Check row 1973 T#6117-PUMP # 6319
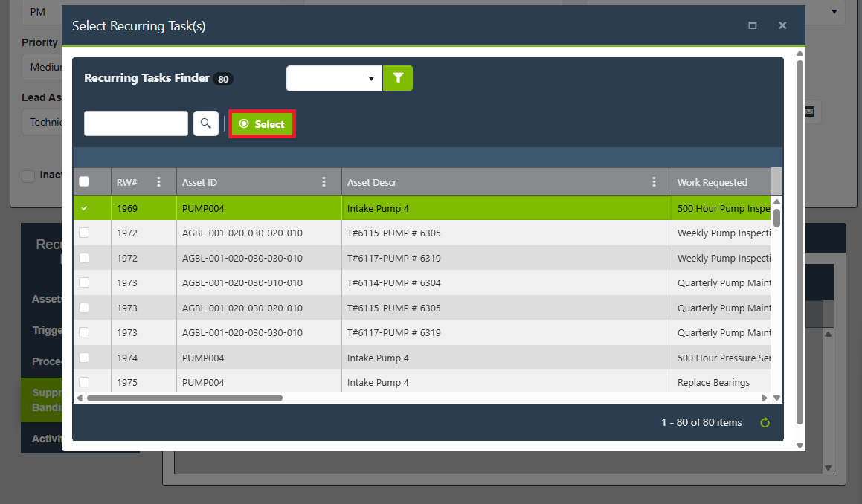The height and width of the screenshot is (504, 862). coord(84,332)
